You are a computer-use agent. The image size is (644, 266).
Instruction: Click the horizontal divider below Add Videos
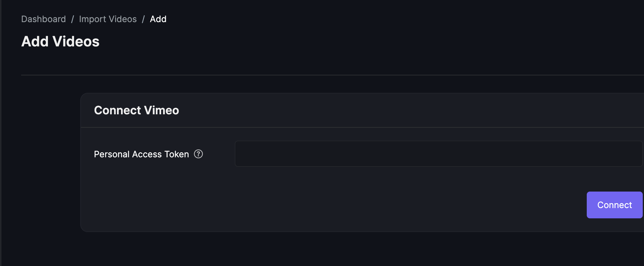[x=332, y=75]
